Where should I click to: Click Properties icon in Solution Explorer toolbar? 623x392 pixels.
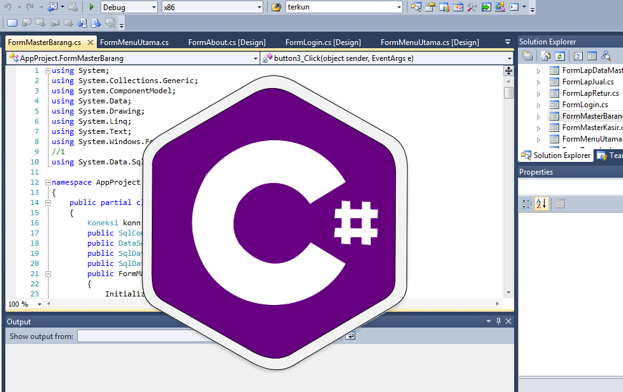click(528, 56)
